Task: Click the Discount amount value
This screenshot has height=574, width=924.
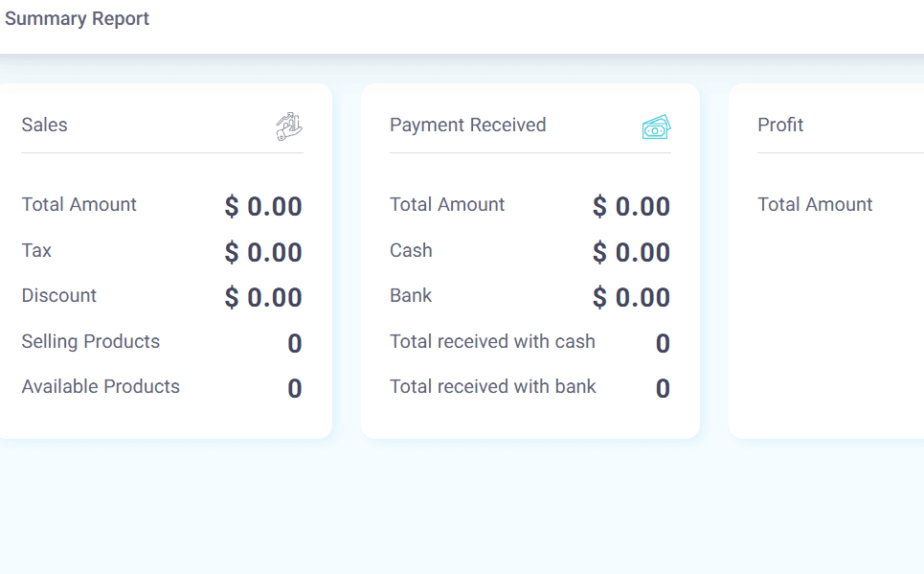Action: coord(263,297)
